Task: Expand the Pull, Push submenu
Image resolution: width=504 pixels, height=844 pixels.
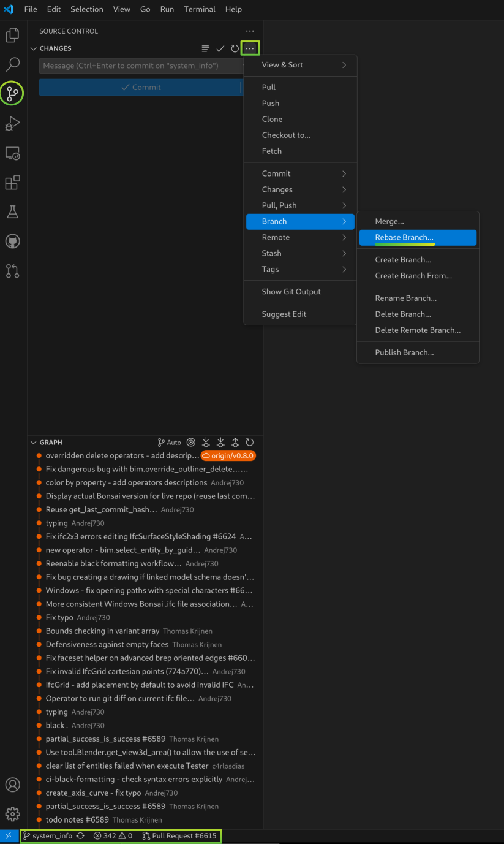Action: [300, 205]
